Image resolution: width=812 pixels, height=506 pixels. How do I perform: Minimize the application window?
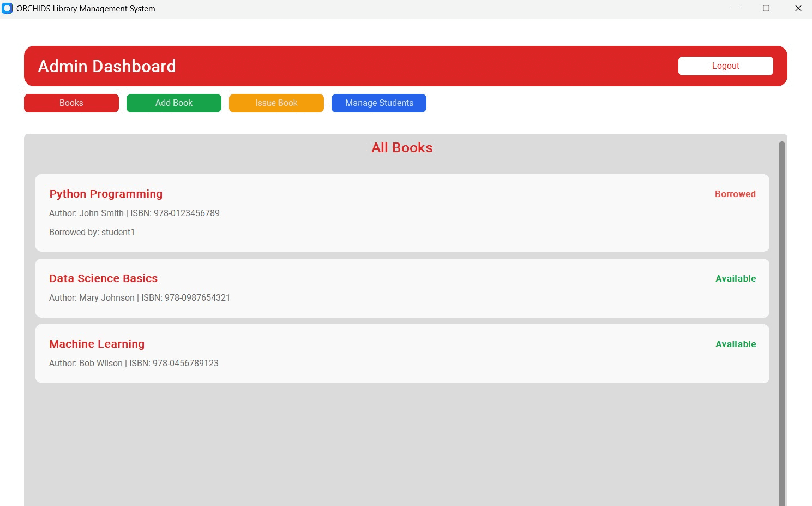[x=735, y=8]
